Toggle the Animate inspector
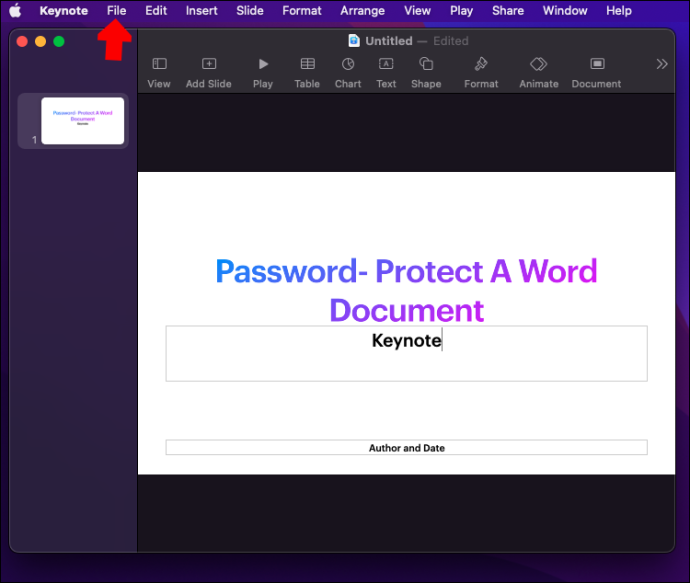The width and height of the screenshot is (690, 583). coord(539,73)
